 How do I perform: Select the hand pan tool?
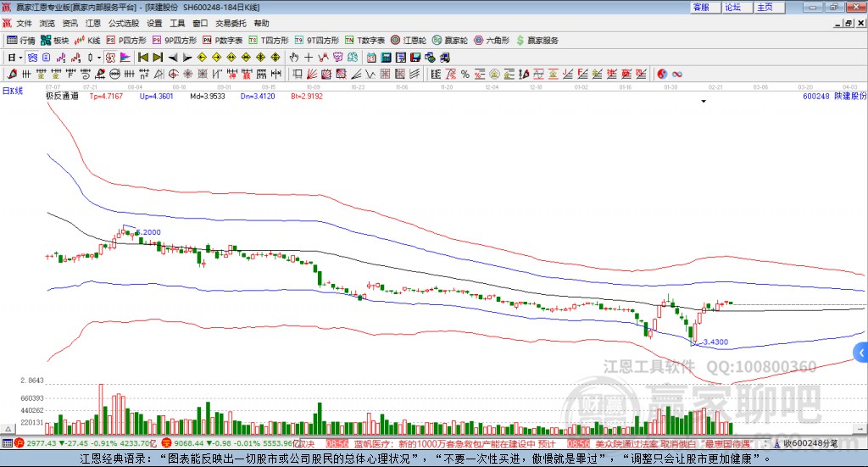[294, 58]
